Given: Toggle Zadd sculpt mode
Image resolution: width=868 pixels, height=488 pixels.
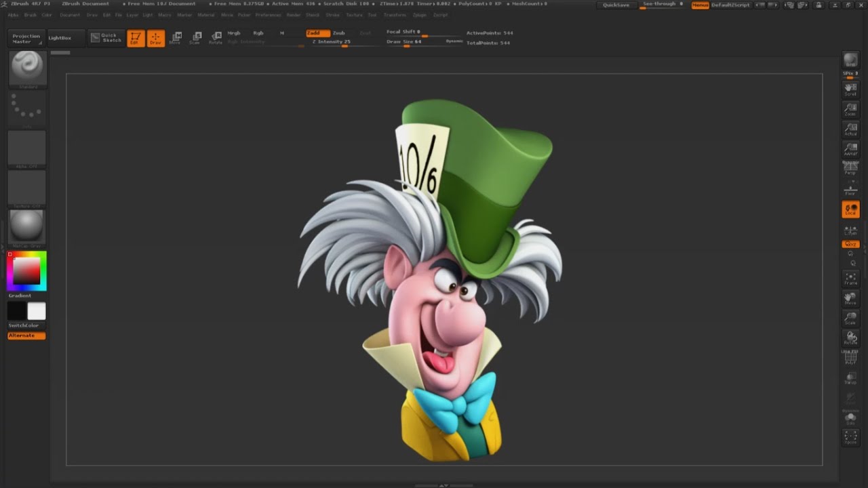Looking at the screenshot, I should click(317, 33).
